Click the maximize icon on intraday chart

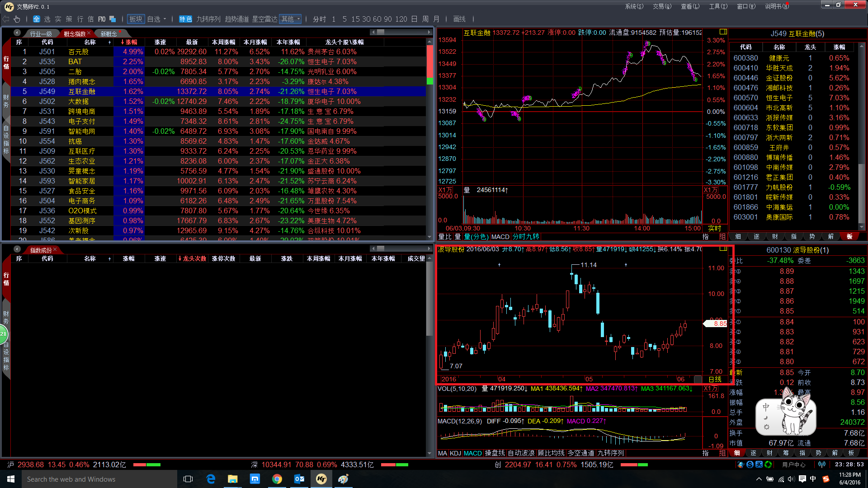(723, 32)
